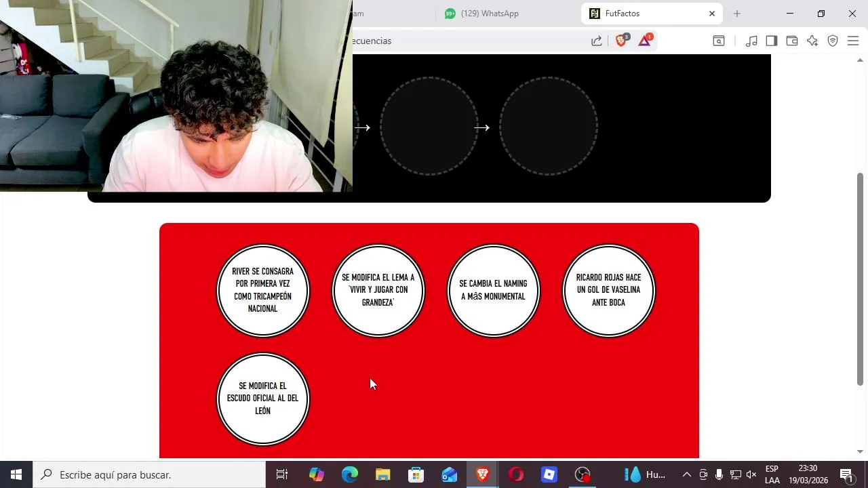Open ESP LAA keyboard language selector
The width and height of the screenshot is (868, 488).
click(x=772, y=474)
